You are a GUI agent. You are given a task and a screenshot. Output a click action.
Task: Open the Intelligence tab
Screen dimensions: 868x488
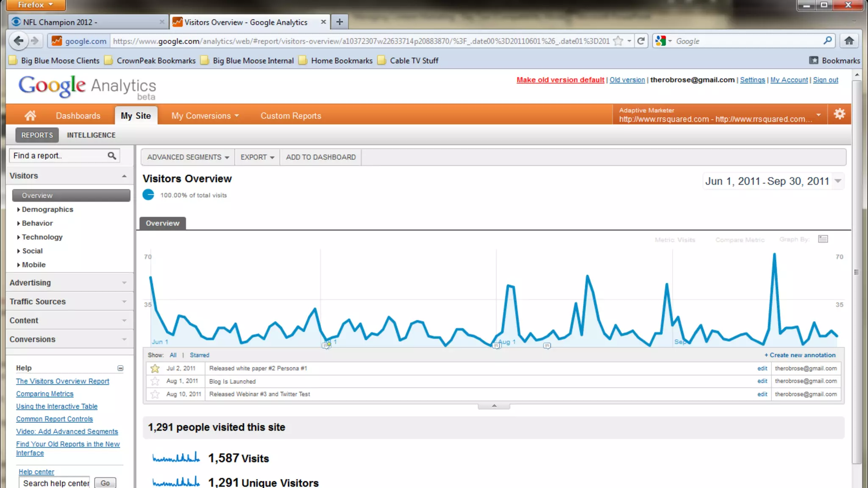(91, 135)
